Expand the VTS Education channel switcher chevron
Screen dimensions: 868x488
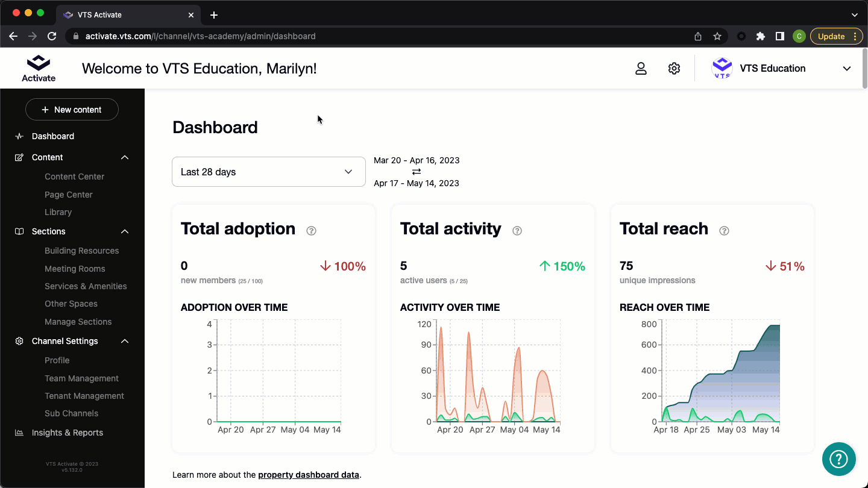847,69
